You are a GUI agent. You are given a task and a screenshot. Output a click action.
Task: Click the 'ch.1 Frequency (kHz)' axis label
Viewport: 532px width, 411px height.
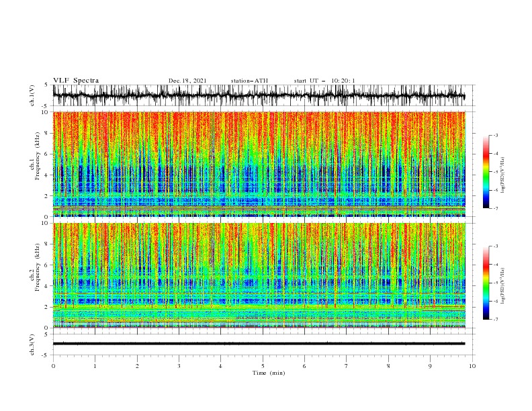click(35, 157)
